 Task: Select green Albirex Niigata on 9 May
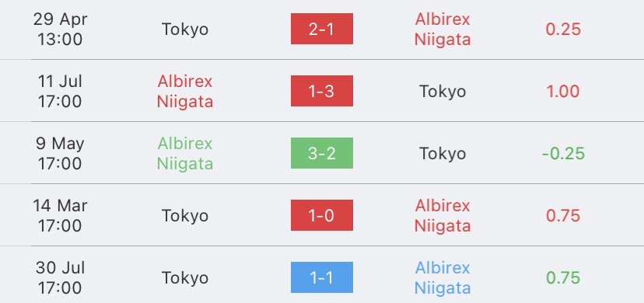[x=185, y=153]
